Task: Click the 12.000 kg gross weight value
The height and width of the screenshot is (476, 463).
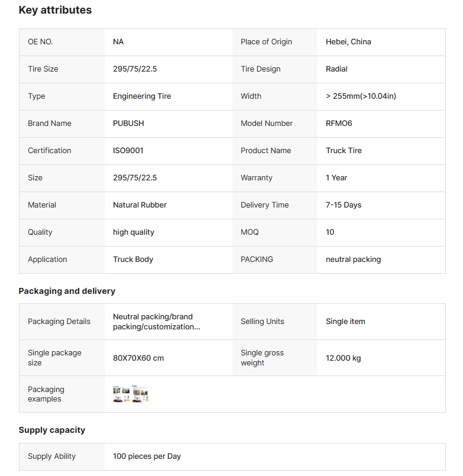Action: point(343,358)
